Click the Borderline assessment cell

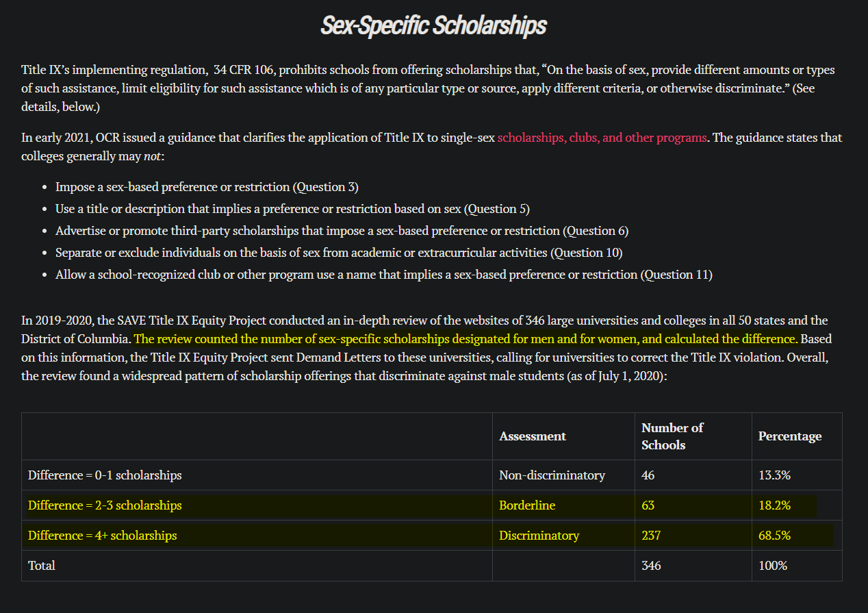[527, 505]
